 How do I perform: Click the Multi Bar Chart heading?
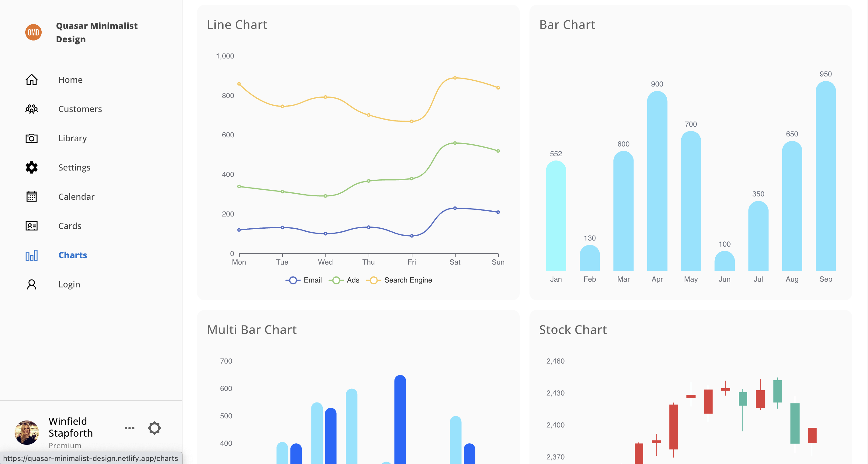pos(252,329)
